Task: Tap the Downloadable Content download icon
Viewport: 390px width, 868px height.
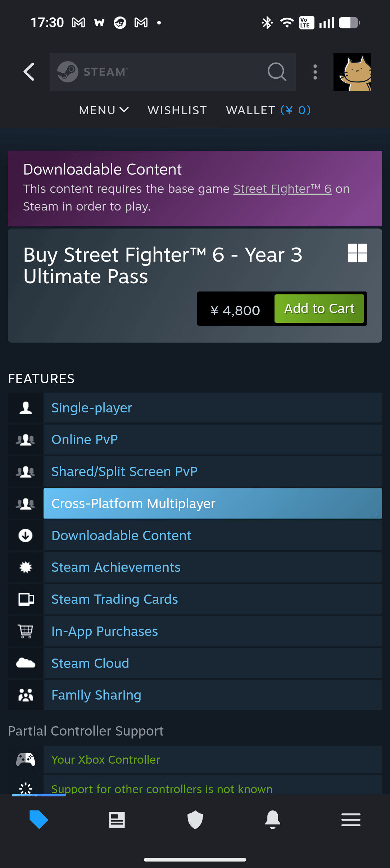Action: (x=26, y=535)
